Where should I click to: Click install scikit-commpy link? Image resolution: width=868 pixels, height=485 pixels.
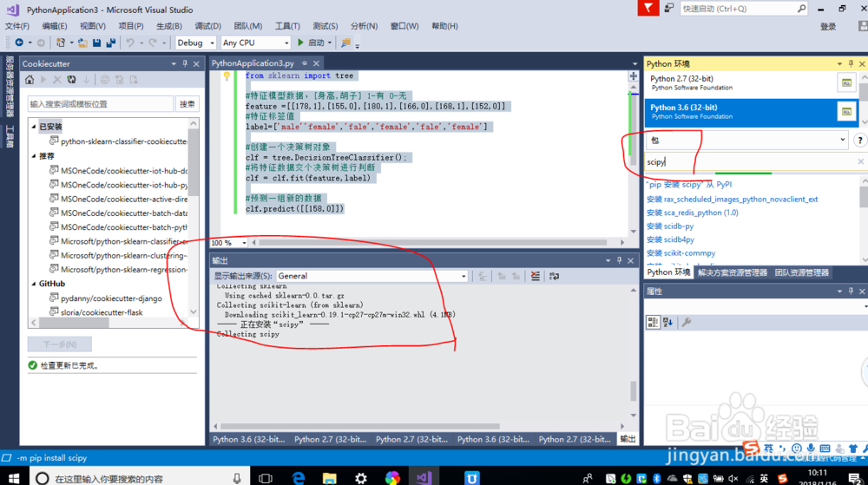(x=681, y=252)
